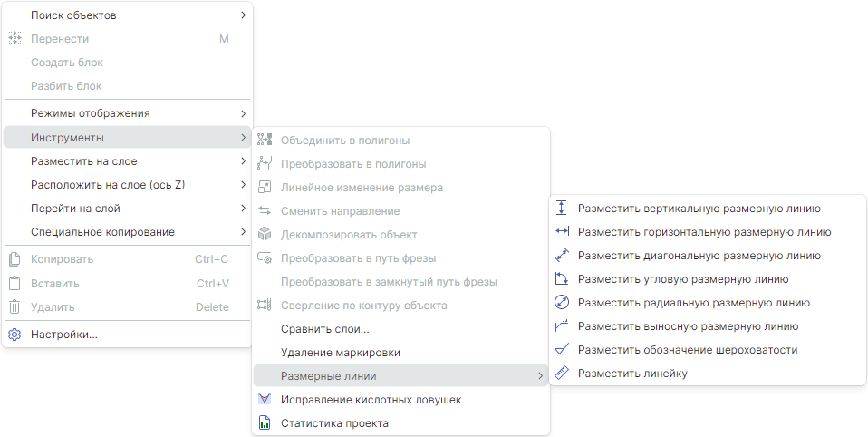Select Разместить на слое entry
This screenshot has height=437, width=868.
tap(128, 161)
